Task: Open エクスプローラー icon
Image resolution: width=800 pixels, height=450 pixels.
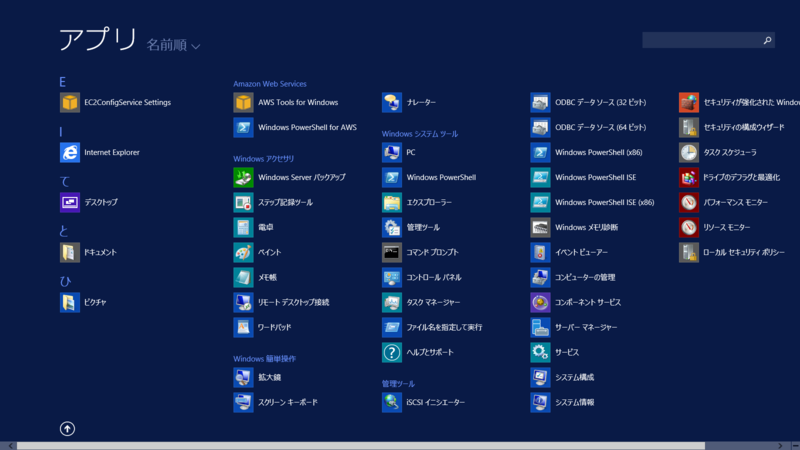Action: point(392,203)
